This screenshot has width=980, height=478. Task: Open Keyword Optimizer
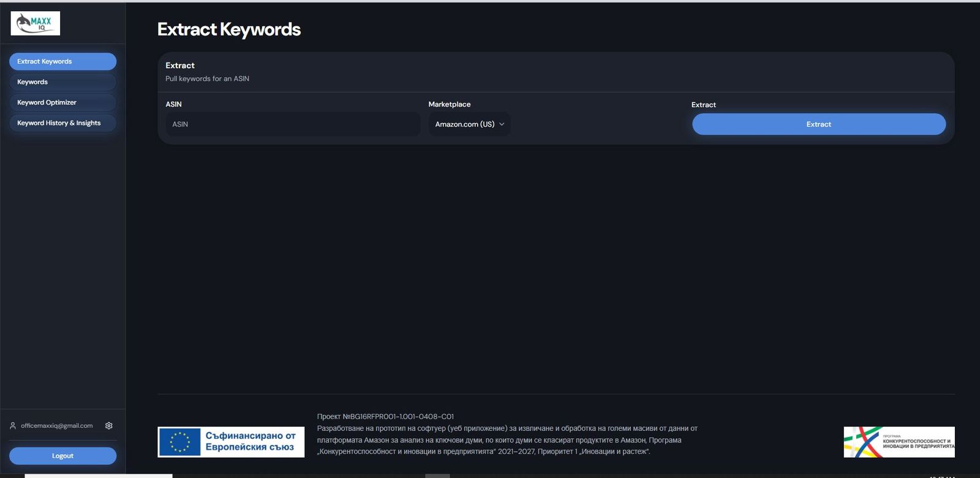pyautogui.click(x=62, y=102)
